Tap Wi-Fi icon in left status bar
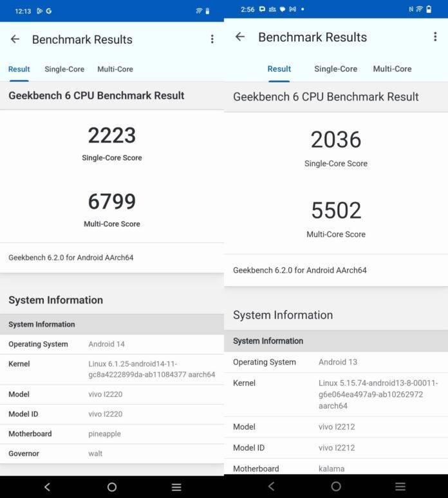Image resolution: width=448 pixels, height=498 pixels. pos(199,11)
